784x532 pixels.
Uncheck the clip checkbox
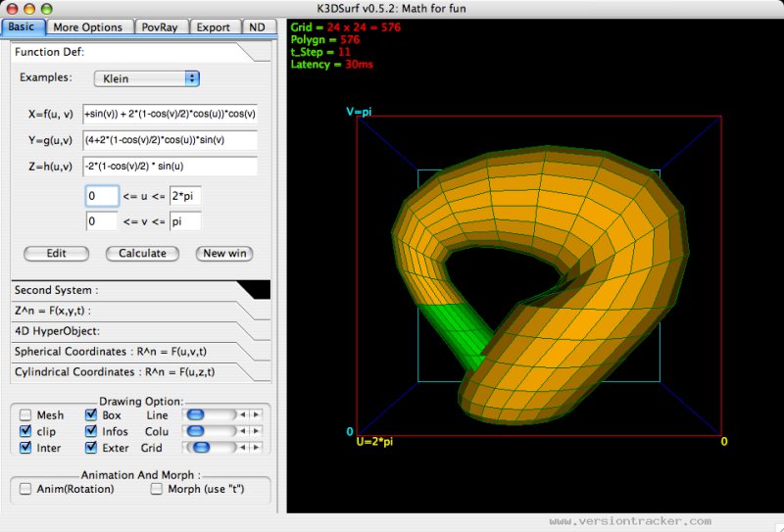click(x=25, y=431)
